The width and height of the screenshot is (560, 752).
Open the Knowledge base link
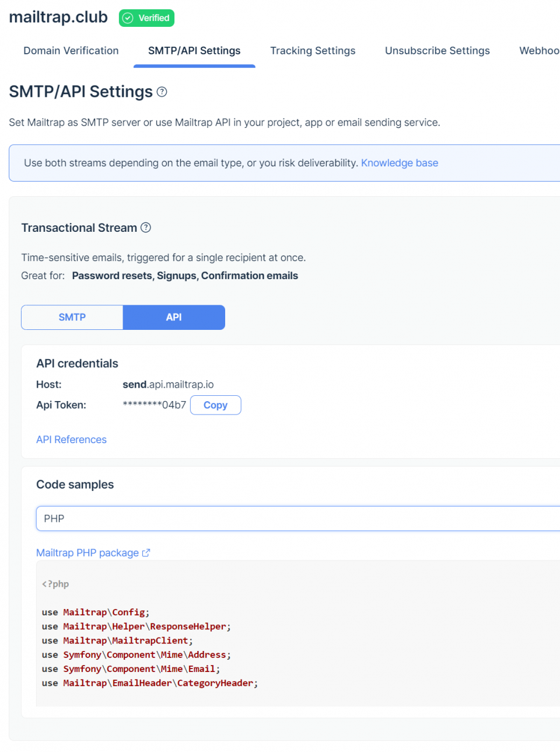coord(399,163)
